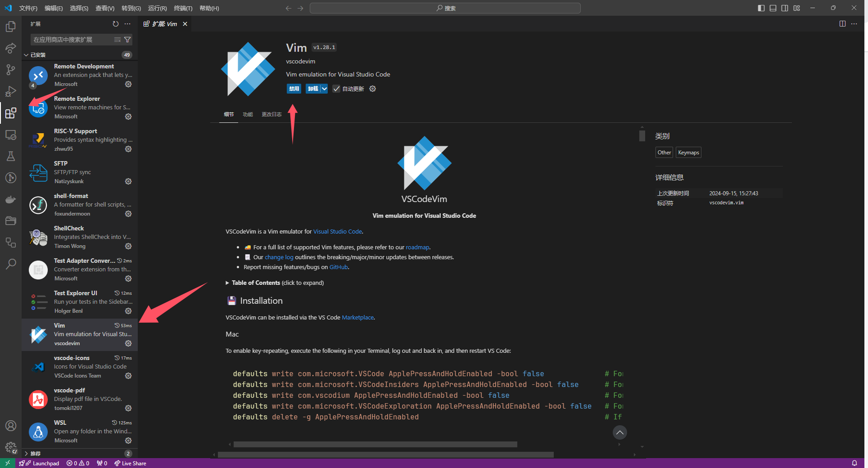Open the Accounts icon in activity bar
Image resolution: width=868 pixels, height=468 pixels.
(11, 426)
